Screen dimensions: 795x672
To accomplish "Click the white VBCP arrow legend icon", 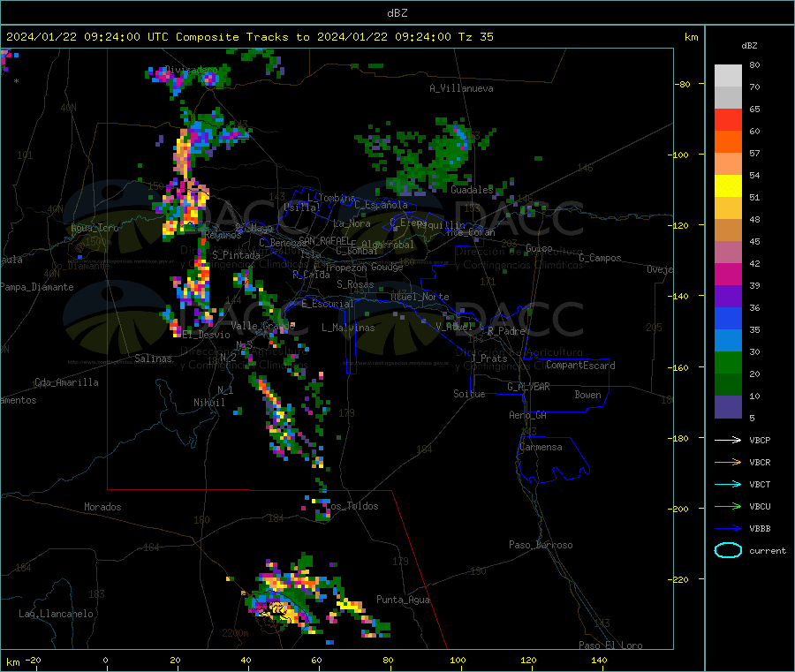I will [x=728, y=440].
